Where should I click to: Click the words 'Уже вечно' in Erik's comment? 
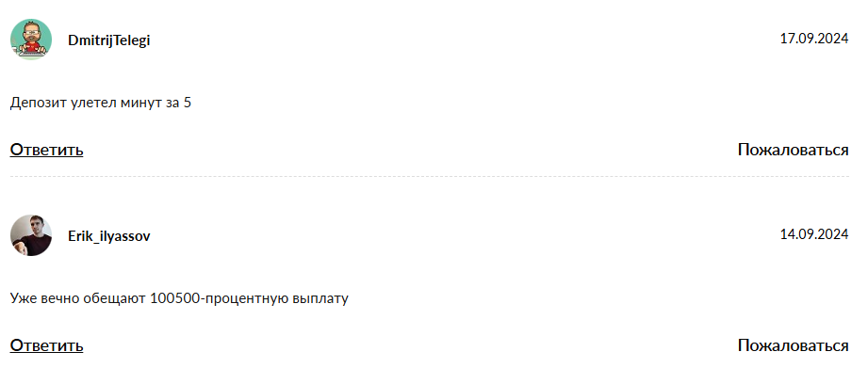[x=45, y=299]
